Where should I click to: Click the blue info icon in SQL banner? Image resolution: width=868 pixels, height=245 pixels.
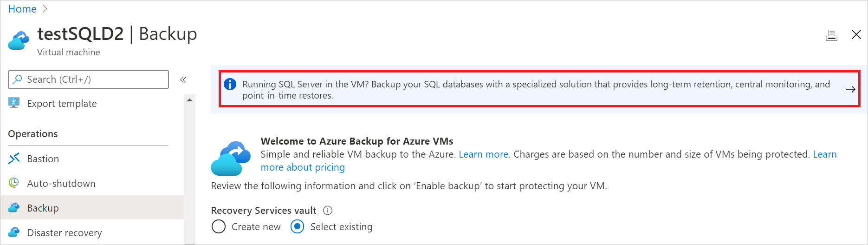click(x=230, y=84)
